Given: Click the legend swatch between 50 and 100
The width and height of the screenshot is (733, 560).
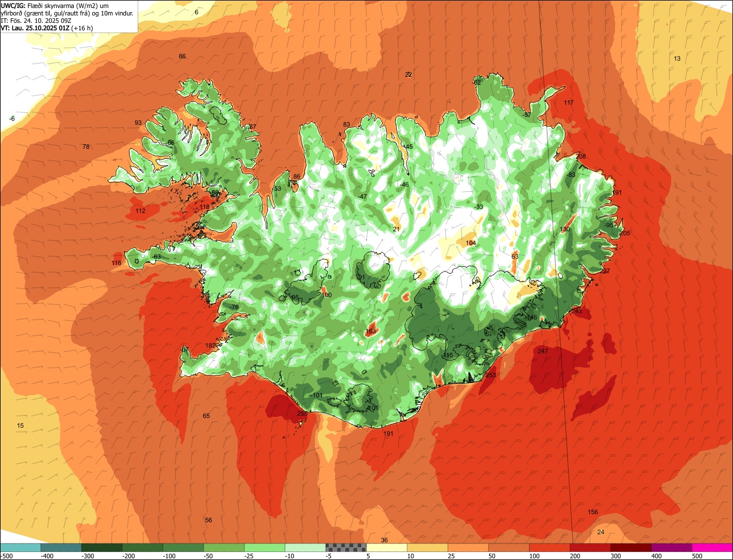Looking at the screenshot, I should 509,547.
